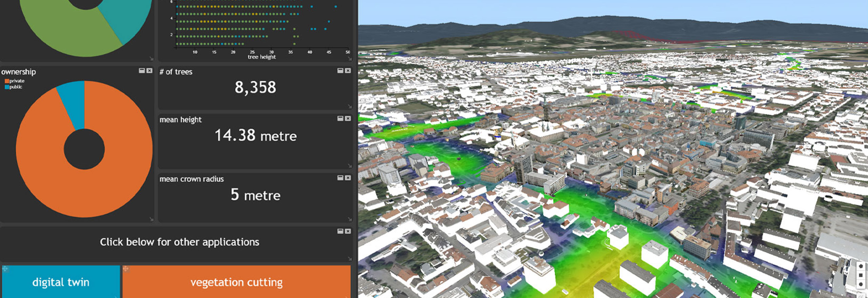Image resolution: width=868 pixels, height=298 pixels.
Task: Click the 8,358 tree count value
Action: point(255,87)
